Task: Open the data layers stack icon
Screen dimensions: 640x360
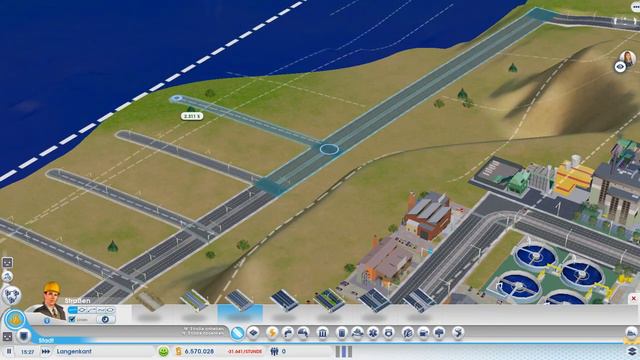Action: 632,351
